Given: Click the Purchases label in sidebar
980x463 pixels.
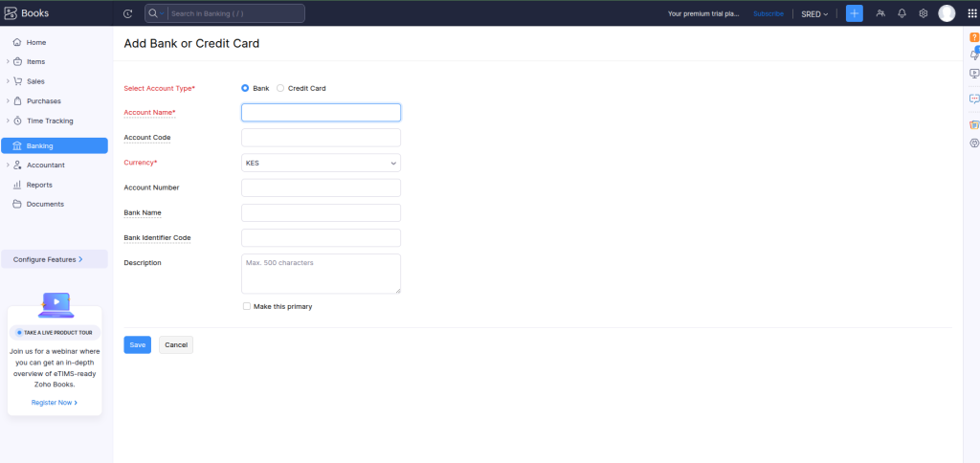Looking at the screenshot, I should point(44,100).
